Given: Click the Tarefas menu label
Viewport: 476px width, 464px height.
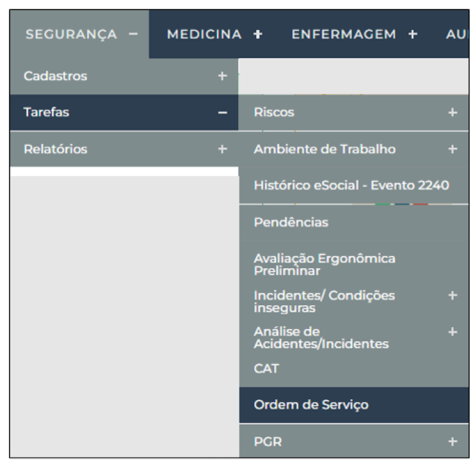Looking at the screenshot, I should (x=46, y=112).
